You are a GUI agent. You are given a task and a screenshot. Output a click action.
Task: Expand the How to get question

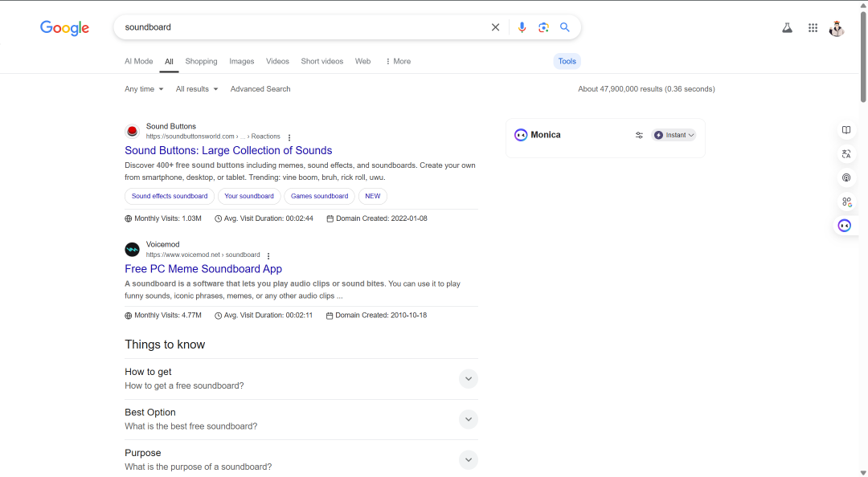(469, 379)
